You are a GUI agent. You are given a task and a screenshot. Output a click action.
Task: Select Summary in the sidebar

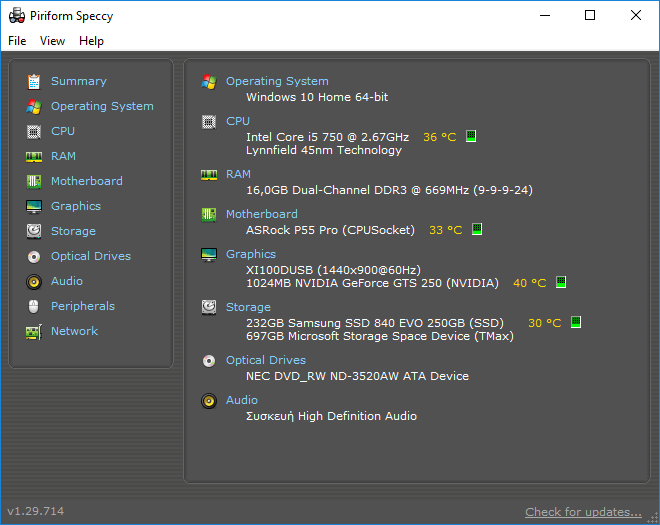pos(79,81)
